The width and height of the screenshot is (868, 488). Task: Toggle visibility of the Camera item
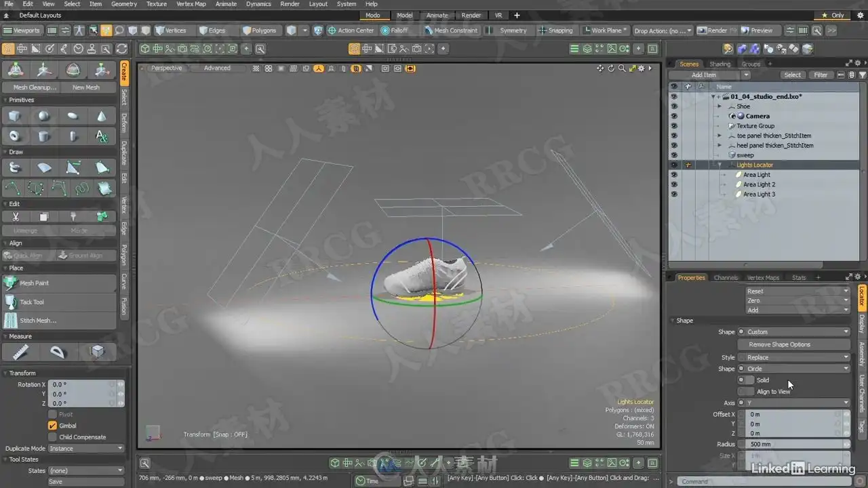[674, 116]
